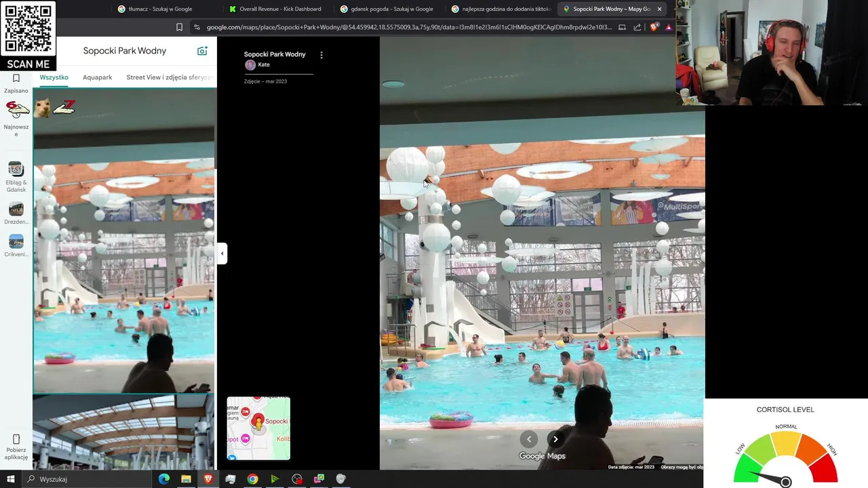Open the minimap with pegman
The height and width of the screenshot is (488, 868).
(258, 428)
